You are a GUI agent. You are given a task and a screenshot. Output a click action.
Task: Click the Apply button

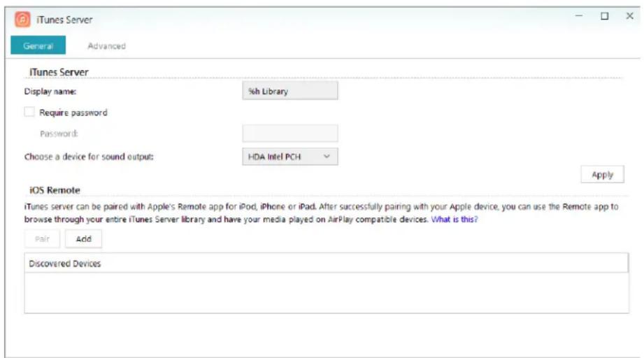coord(602,175)
